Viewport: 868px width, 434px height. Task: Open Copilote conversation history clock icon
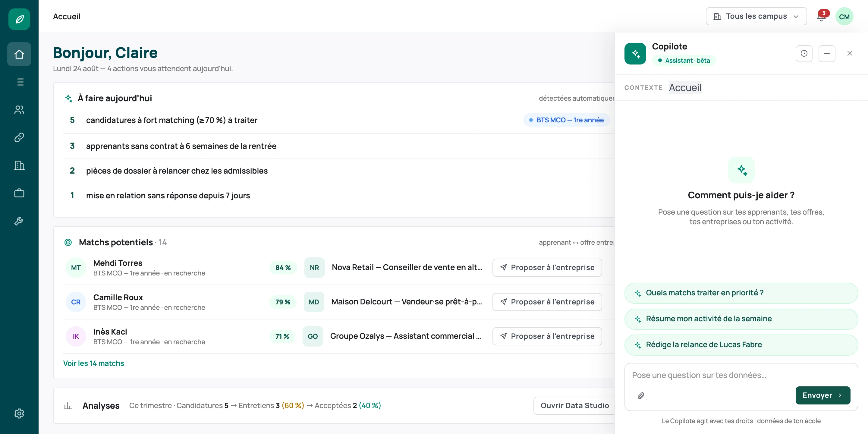coord(804,54)
